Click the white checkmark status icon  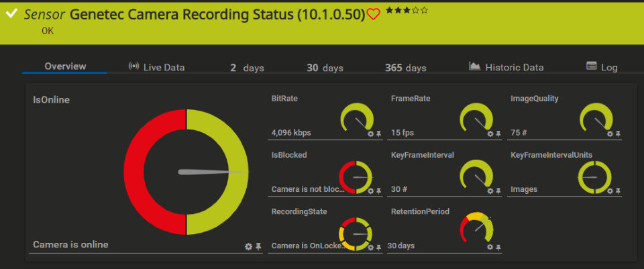point(11,13)
